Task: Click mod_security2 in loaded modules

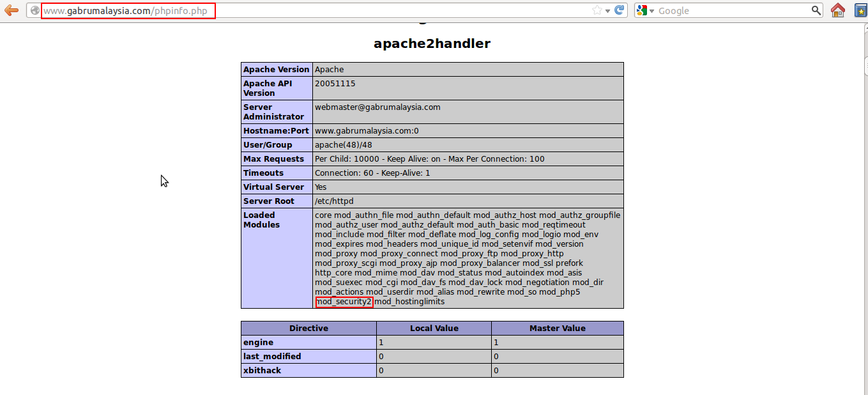Action: point(344,302)
